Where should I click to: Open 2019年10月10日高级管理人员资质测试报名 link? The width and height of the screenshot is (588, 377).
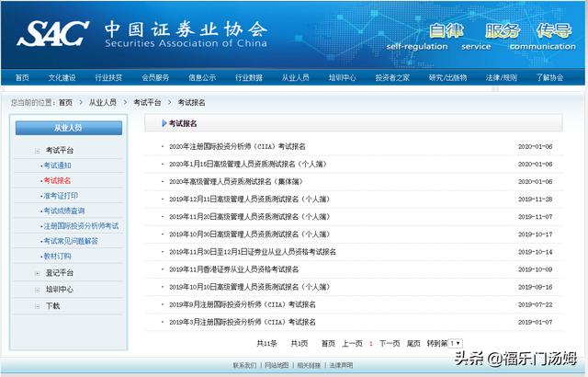point(249,287)
